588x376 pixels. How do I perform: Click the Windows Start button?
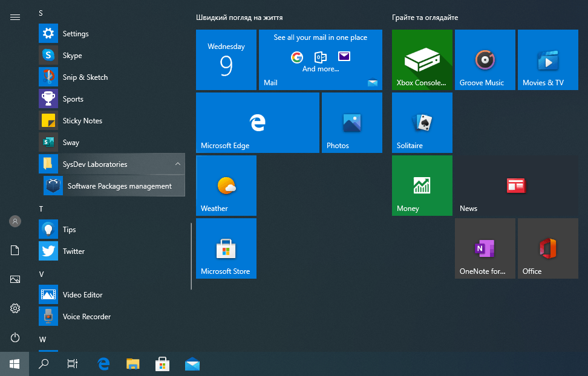pos(15,364)
